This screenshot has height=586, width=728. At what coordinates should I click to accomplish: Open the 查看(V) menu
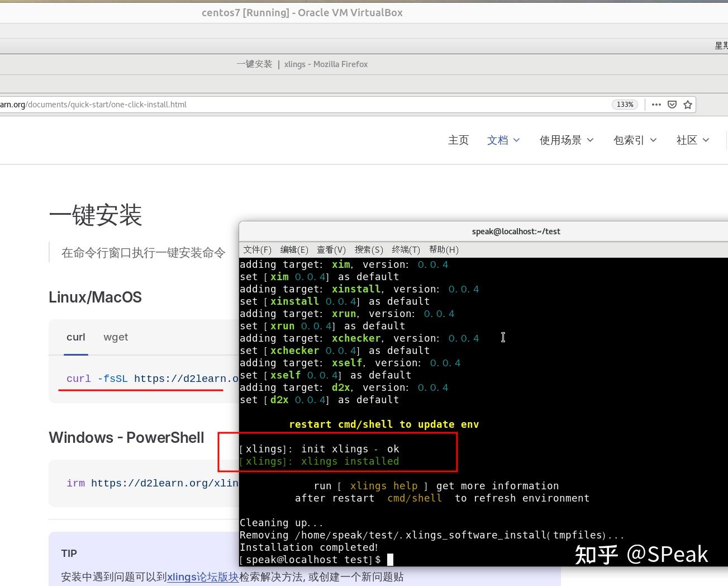[x=331, y=249]
